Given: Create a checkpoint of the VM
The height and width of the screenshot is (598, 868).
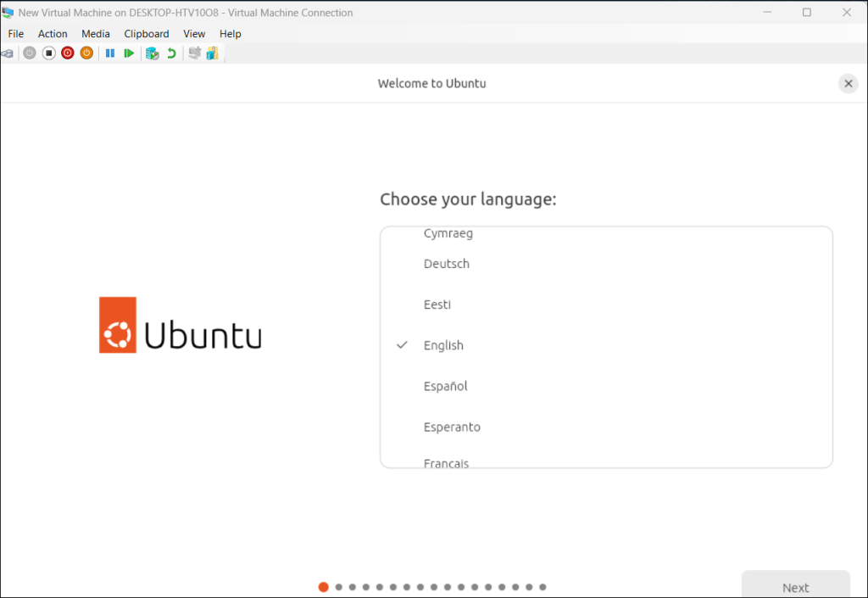Looking at the screenshot, I should pos(153,53).
